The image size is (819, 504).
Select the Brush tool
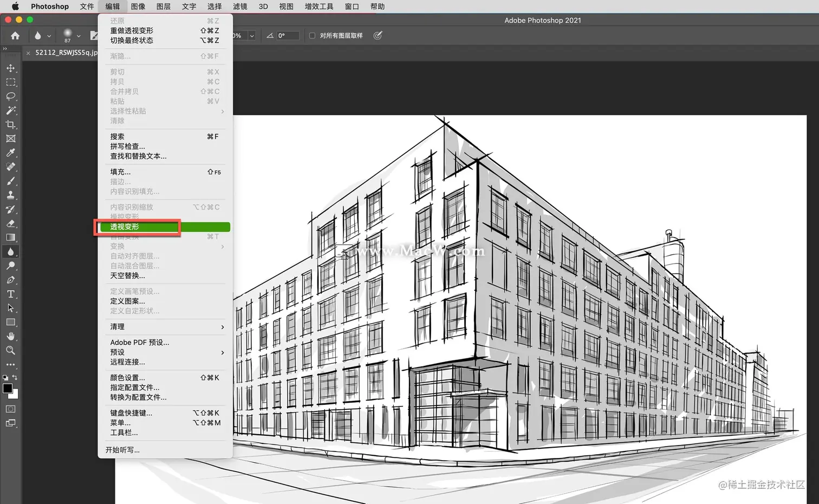click(x=11, y=181)
